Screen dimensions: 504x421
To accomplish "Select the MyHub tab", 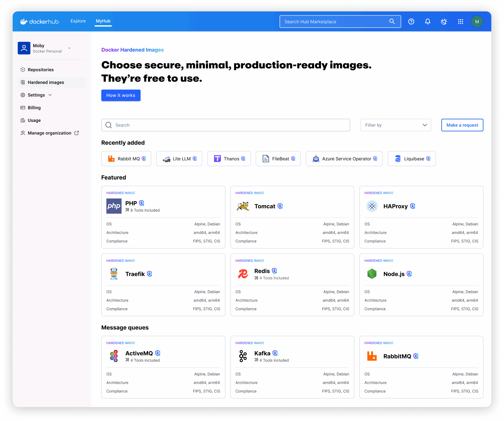I will point(103,21).
